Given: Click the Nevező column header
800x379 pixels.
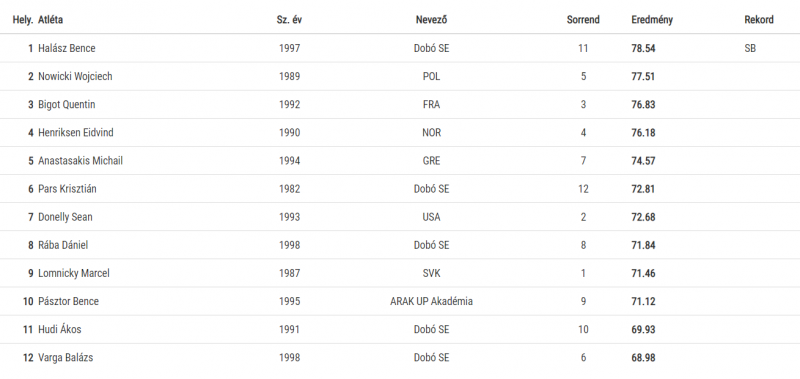Looking at the screenshot, I should (x=432, y=20).
